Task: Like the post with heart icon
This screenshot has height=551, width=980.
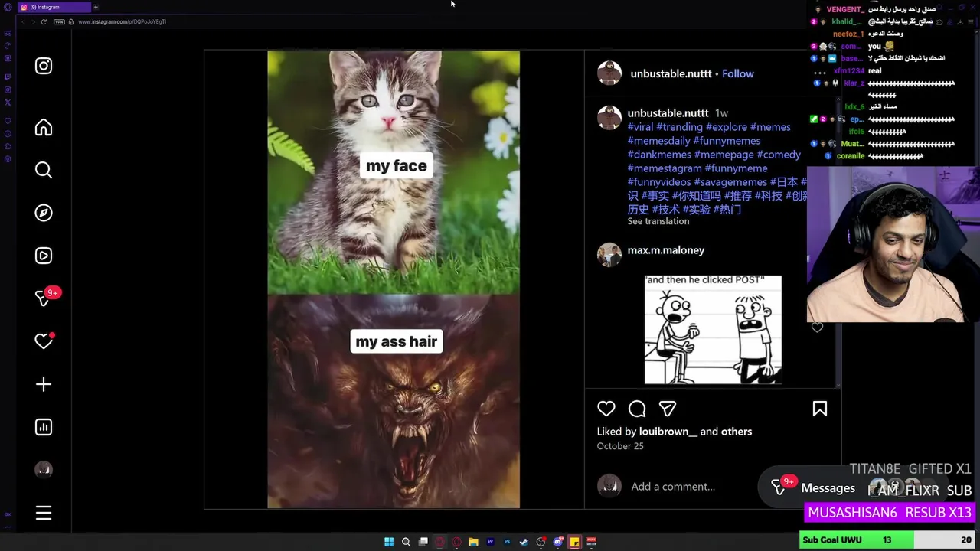Action: (606, 409)
